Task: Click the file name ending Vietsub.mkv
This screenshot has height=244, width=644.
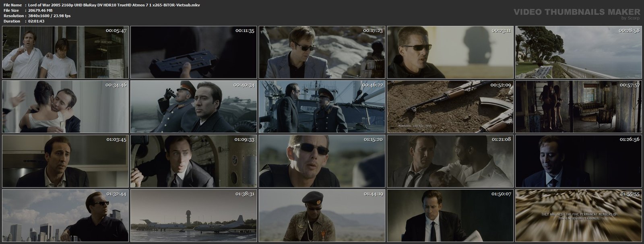Action: (x=114, y=5)
